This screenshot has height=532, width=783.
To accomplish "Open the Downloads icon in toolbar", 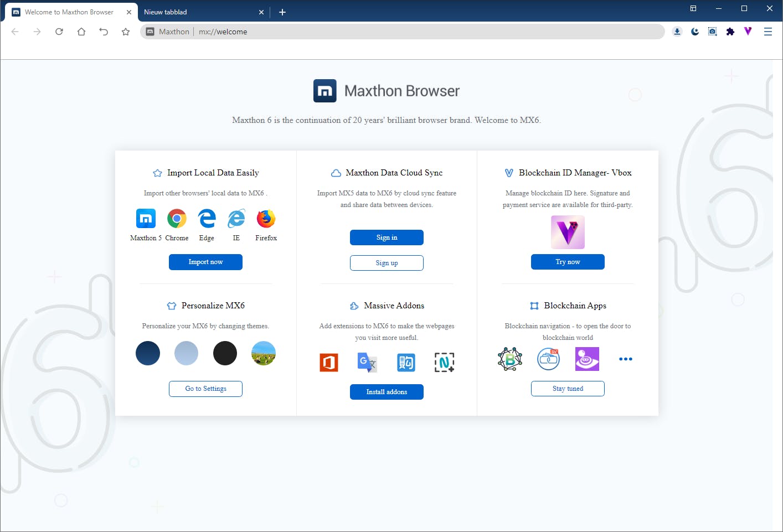I will [x=677, y=32].
